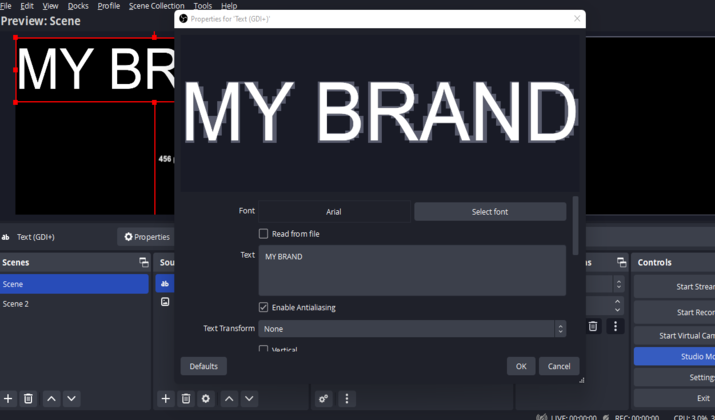Open the Text Transform dropdown
Viewport: 715px width, 420px height.
click(x=412, y=329)
